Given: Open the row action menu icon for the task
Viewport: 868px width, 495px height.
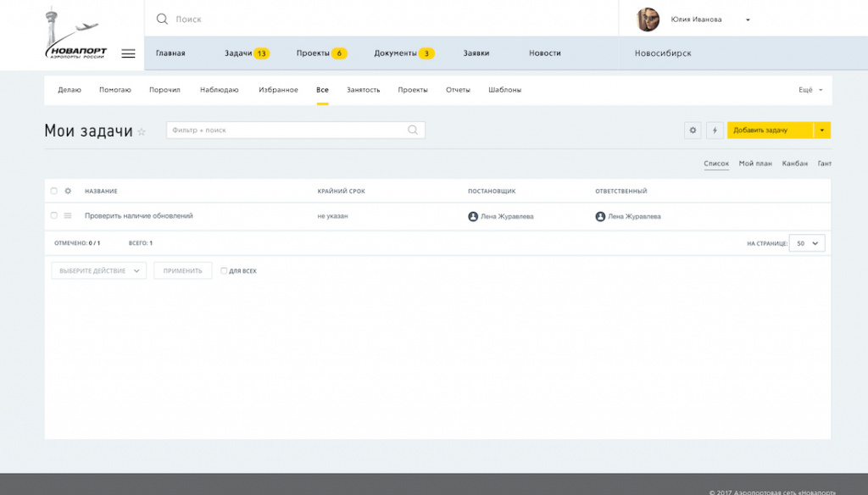Looking at the screenshot, I should point(68,216).
